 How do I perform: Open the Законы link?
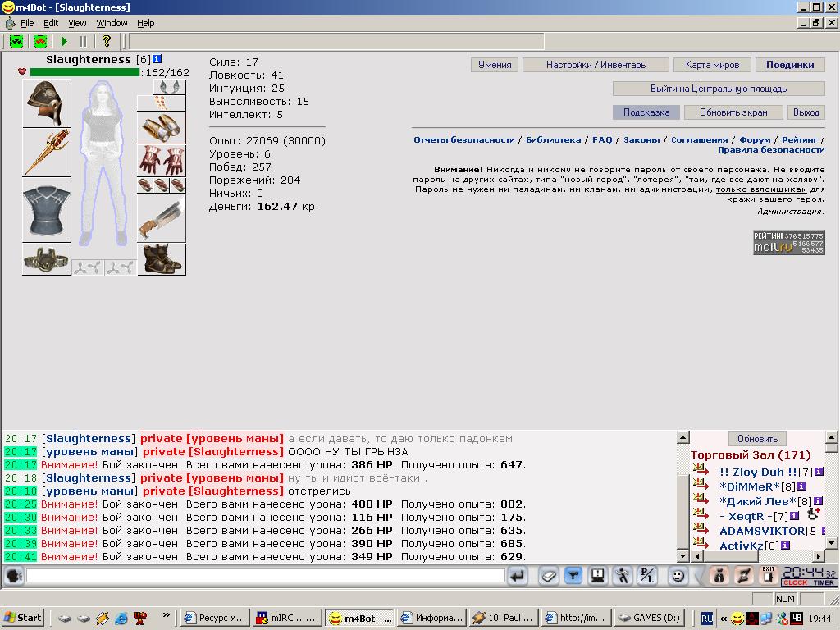pos(641,139)
